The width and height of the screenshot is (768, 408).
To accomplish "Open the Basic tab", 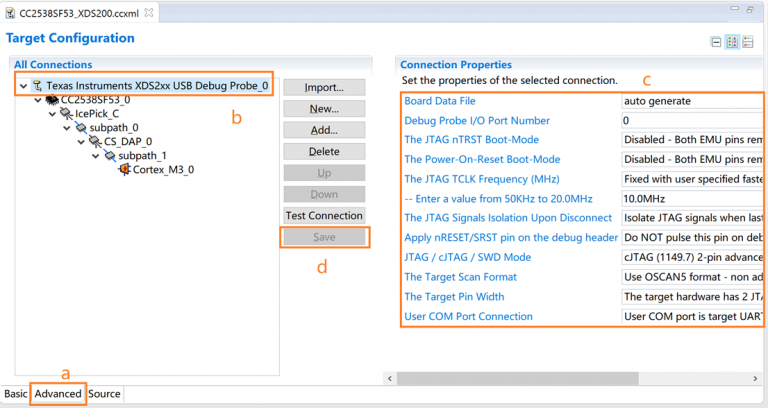I will coord(15,394).
